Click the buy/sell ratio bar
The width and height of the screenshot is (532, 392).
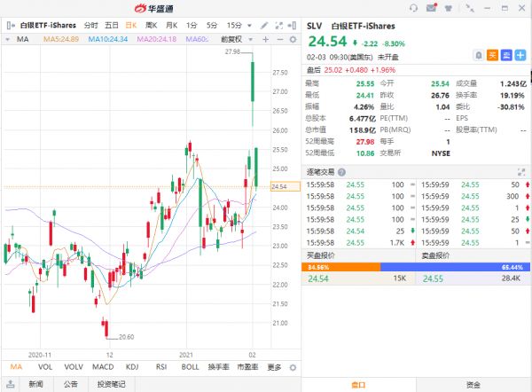click(x=417, y=266)
